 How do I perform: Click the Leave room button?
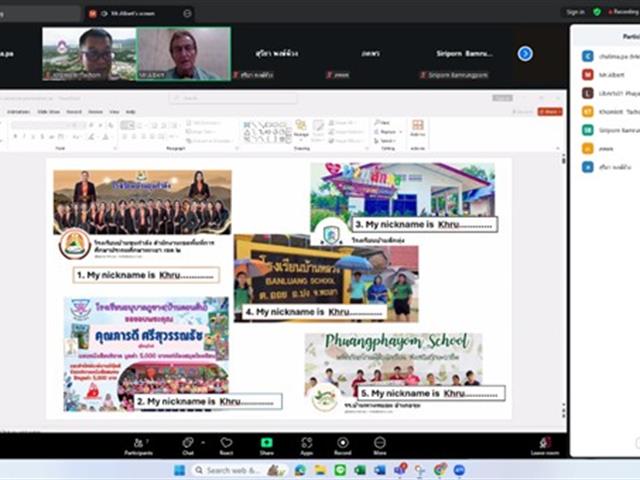pos(545,444)
